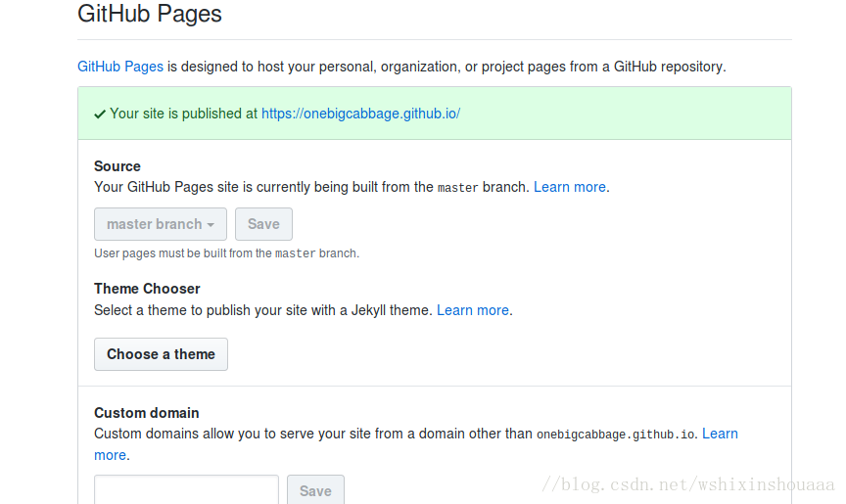Click 'onebigcabbage.github.io' code text in Custom domain
846x504 pixels.
pyautogui.click(x=616, y=435)
